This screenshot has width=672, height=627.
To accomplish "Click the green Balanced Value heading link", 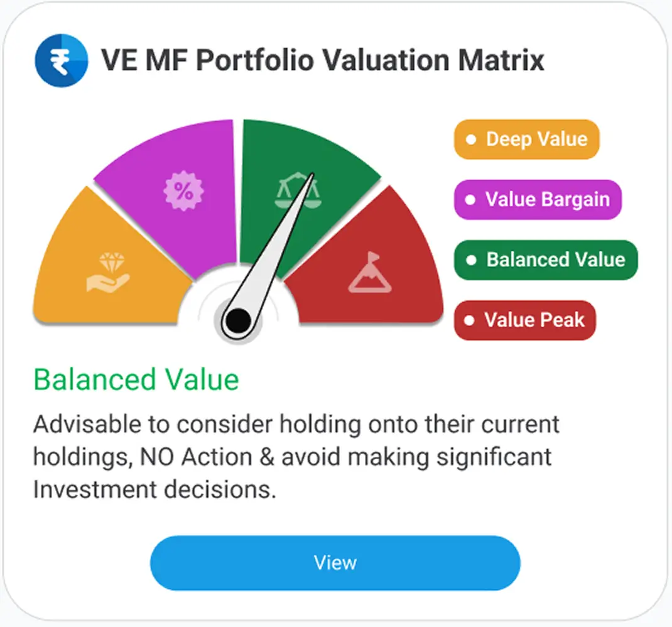I will (135, 379).
